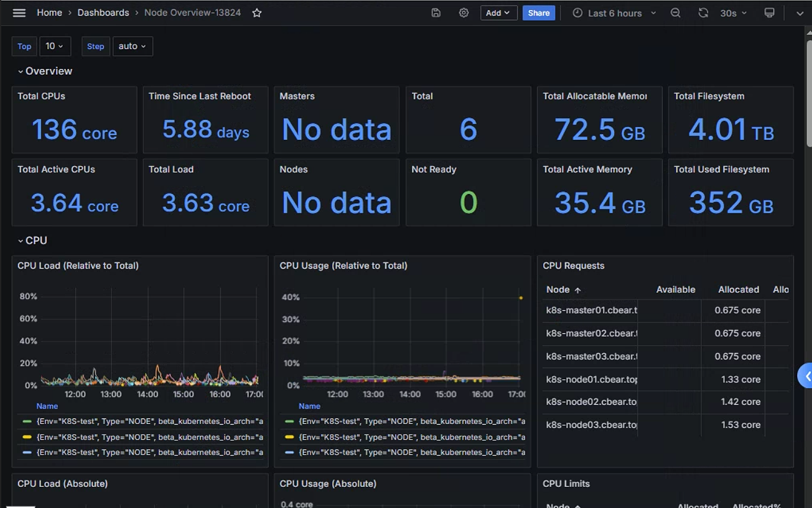The width and height of the screenshot is (812, 508).
Task: Open the Top variable dropdown showing 10
Action: (x=55, y=46)
